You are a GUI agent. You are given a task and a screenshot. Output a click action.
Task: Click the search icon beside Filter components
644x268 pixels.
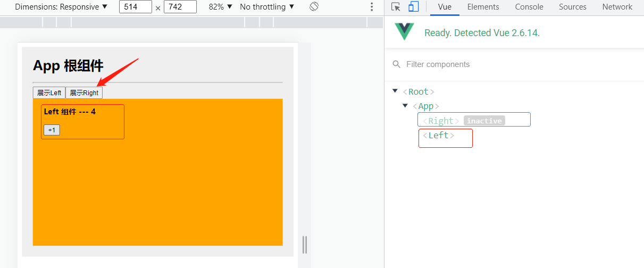coord(396,64)
